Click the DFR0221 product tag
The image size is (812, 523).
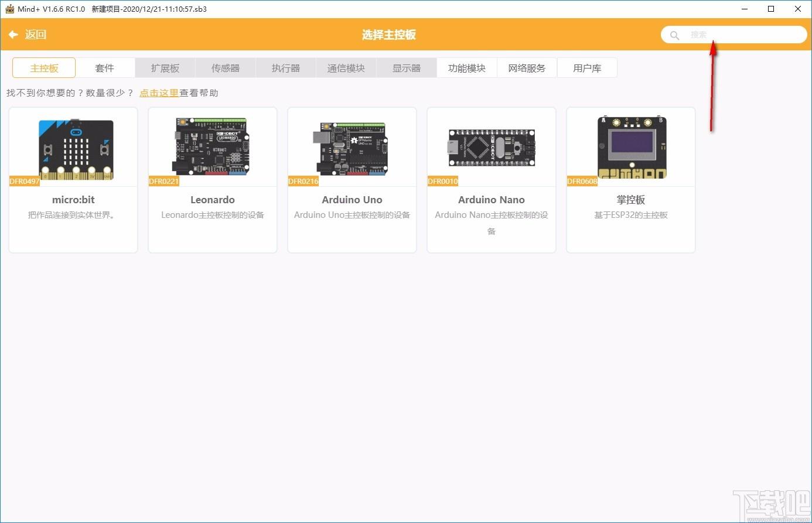coord(164,182)
